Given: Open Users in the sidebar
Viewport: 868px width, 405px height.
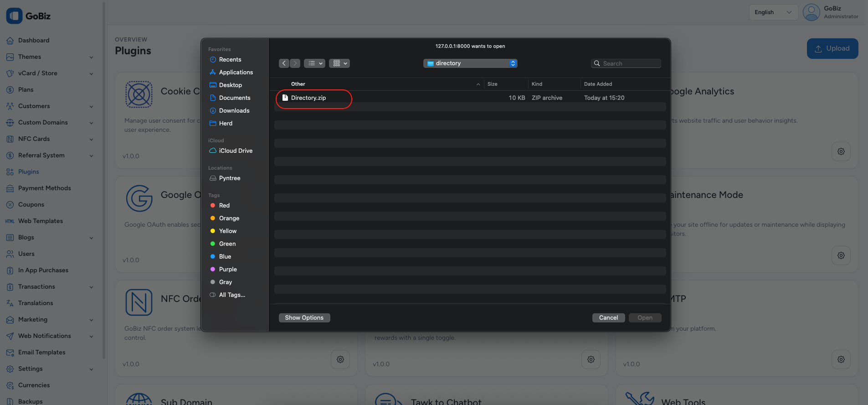Looking at the screenshot, I should coord(26,254).
